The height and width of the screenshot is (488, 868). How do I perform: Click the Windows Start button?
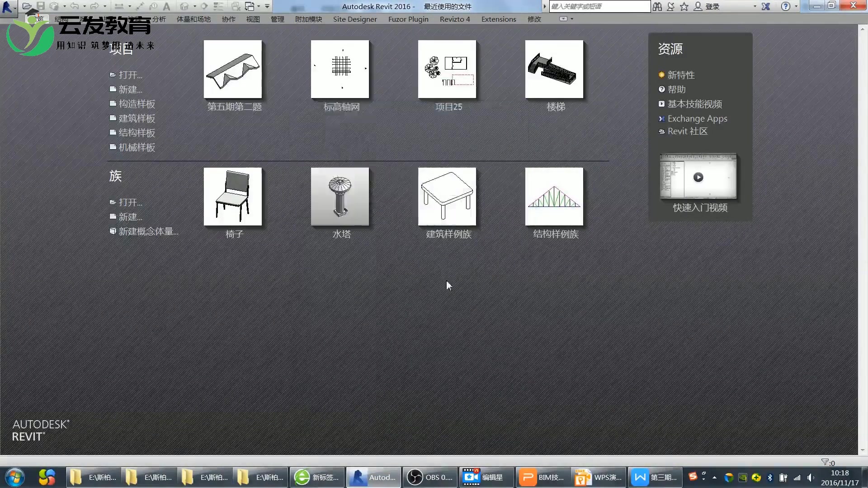point(14,477)
